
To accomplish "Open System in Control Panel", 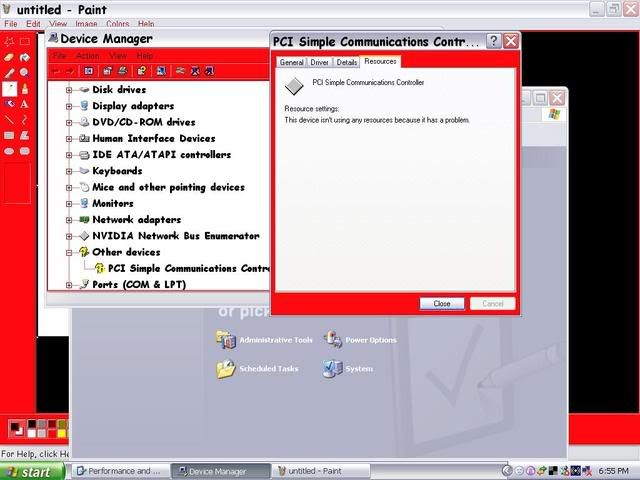I will coord(347,369).
